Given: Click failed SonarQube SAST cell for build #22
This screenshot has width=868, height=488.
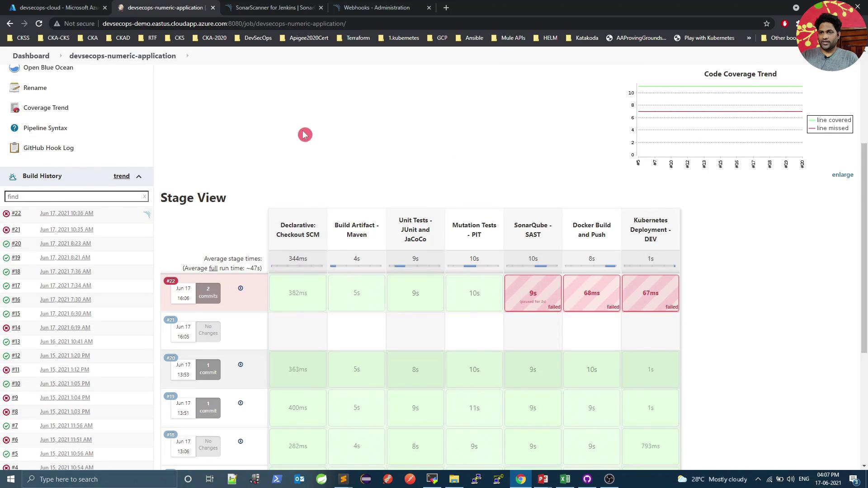Looking at the screenshot, I should [533, 293].
